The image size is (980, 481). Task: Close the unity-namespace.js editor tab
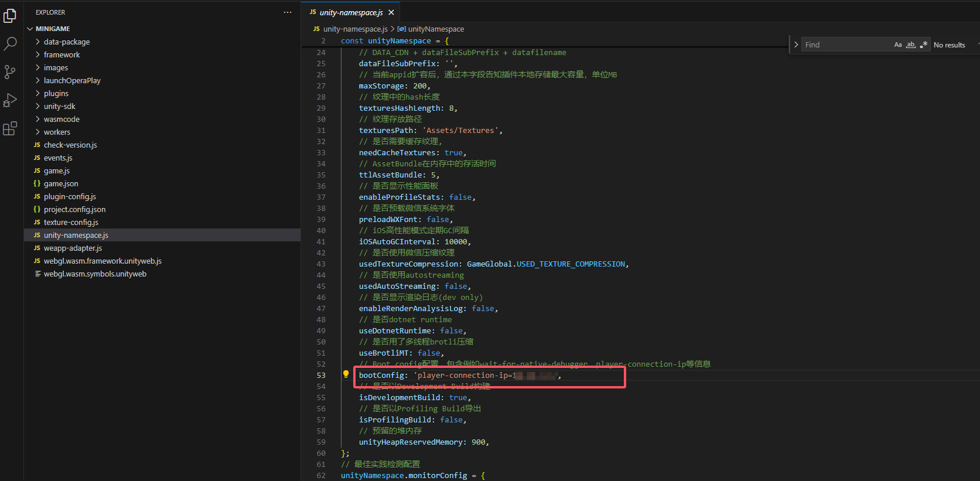391,12
